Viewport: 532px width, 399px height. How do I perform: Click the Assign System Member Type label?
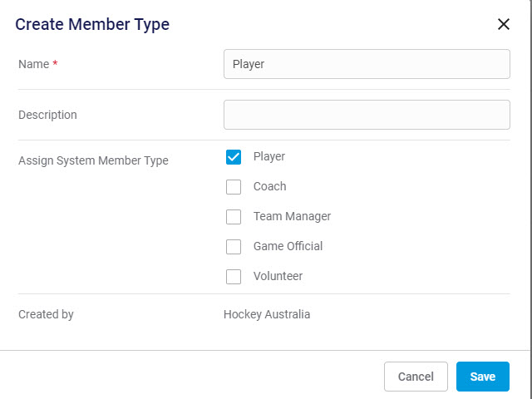[93, 160]
